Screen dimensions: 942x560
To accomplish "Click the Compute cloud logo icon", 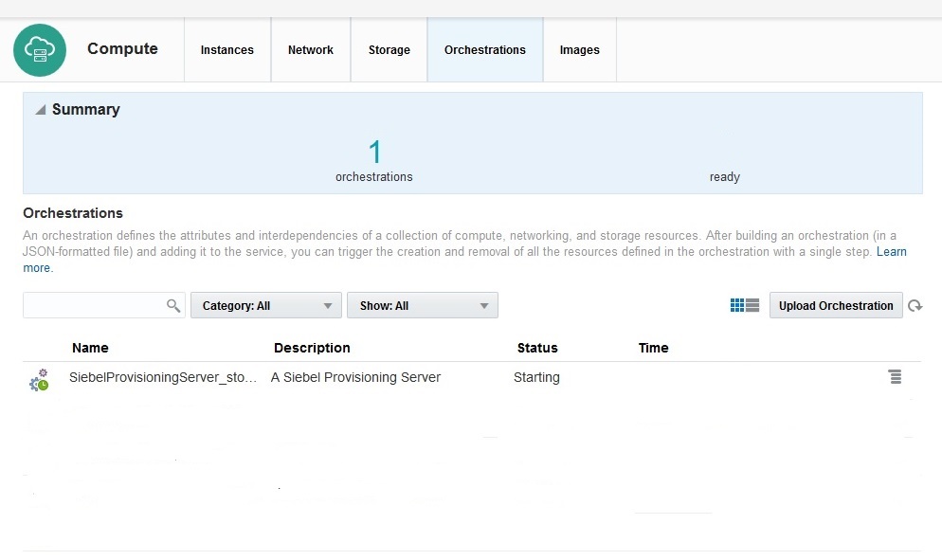I will 39,48.
